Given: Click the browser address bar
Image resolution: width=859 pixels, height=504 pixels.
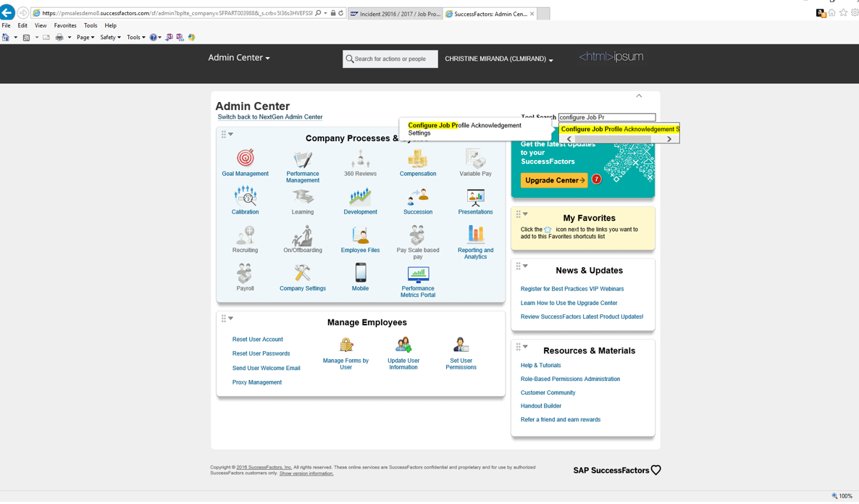Looking at the screenshot, I should click(x=177, y=13).
